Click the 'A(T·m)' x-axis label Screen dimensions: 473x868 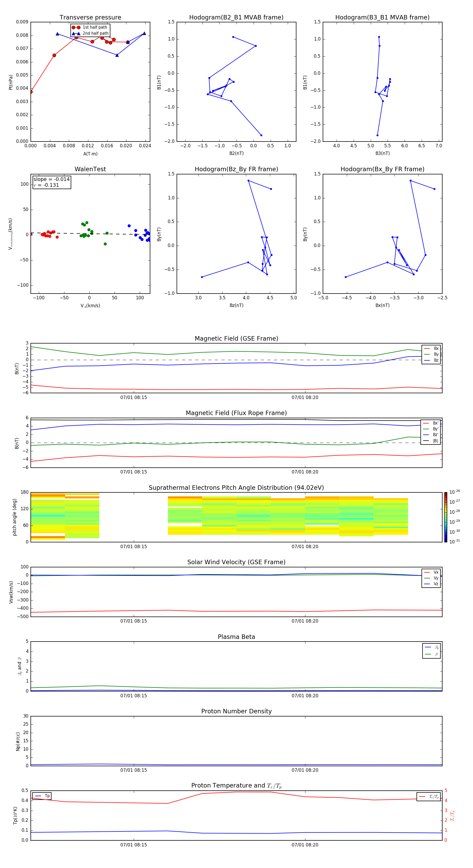[90, 154]
